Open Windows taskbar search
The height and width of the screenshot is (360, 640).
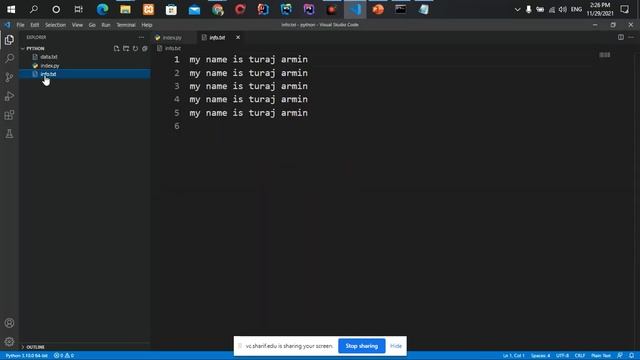point(34,9)
